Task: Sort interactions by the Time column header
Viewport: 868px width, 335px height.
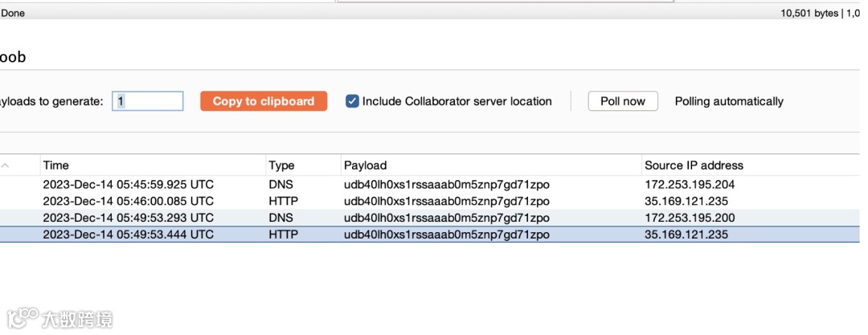Action: click(x=56, y=165)
